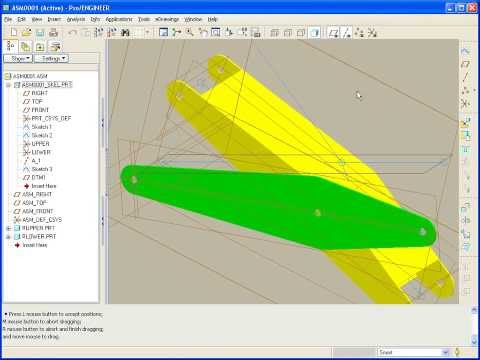Viewport: 480px width, 360px height.
Task: Click the binoculars Find icon
Action: pyautogui.click(x=125, y=32)
